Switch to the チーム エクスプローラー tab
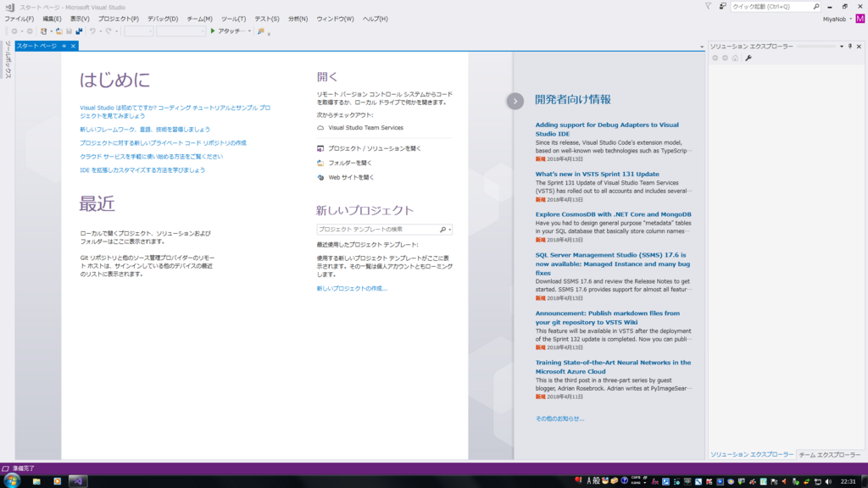The image size is (868, 488). point(829,455)
